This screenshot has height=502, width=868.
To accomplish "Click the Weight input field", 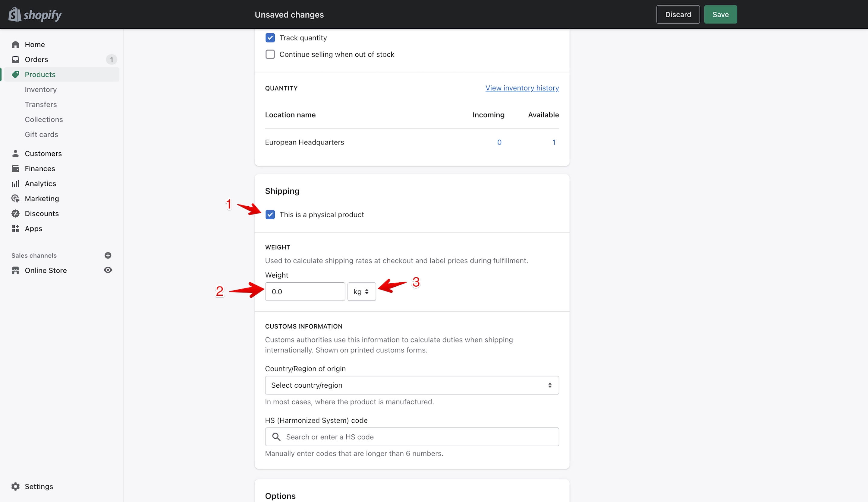I will tap(305, 292).
